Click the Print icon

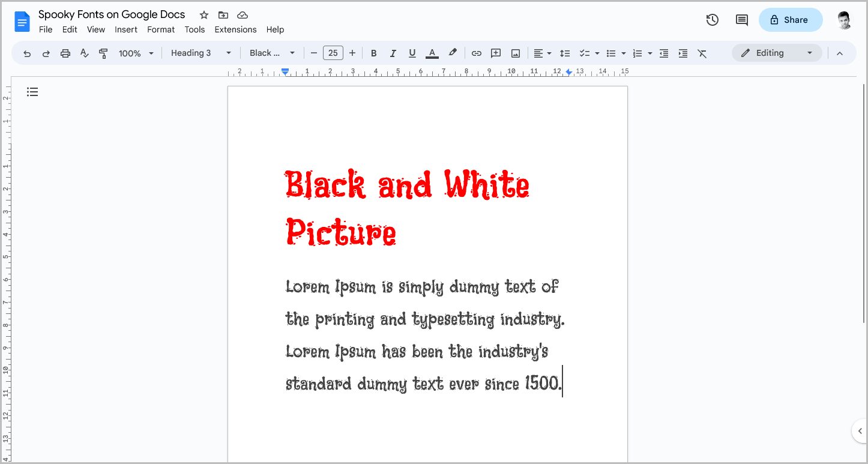click(65, 53)
